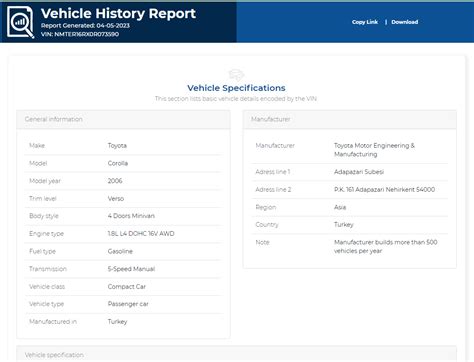Select the Manufactured in value Turkey
This screenshot has height=362, width=474.
tap(117, 322)
